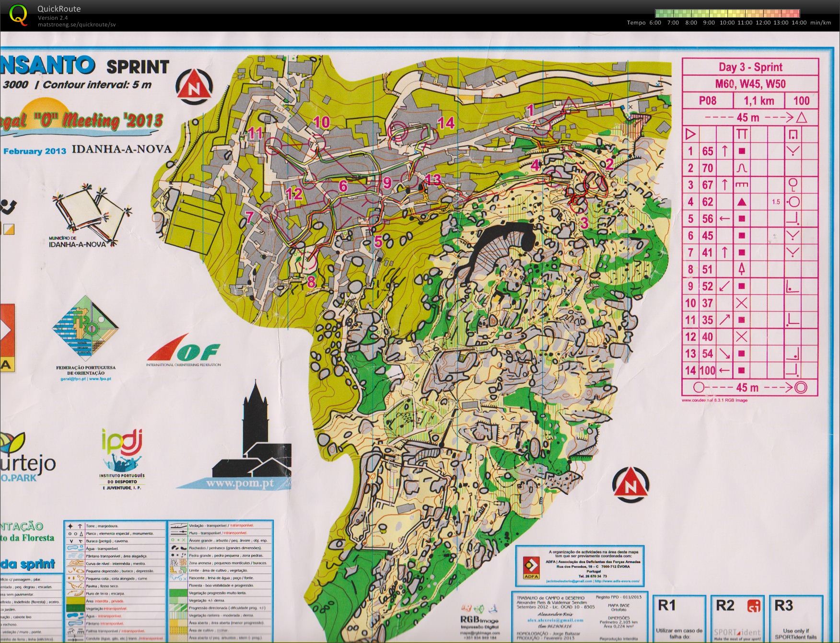Click code 65 in control description row 1
This screenshot has height=643, width=840.
click(x=707, y=151)
